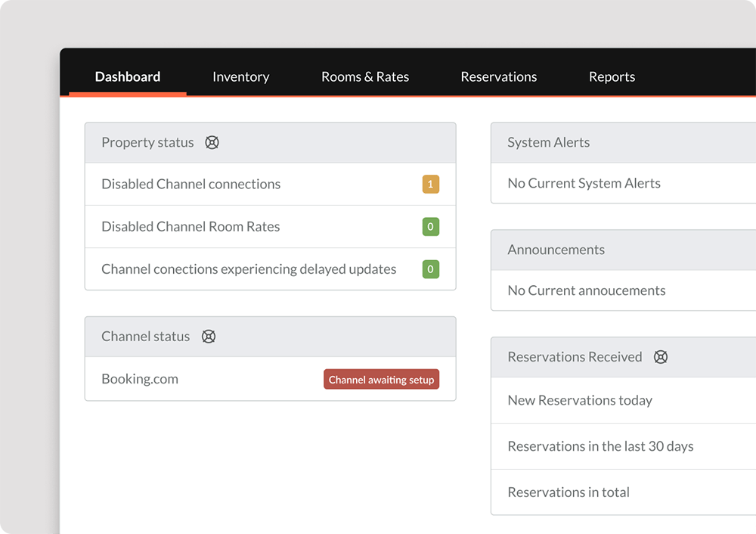Go to Rooms & Rates tab
756x534 pixels.
click(365, 76)
